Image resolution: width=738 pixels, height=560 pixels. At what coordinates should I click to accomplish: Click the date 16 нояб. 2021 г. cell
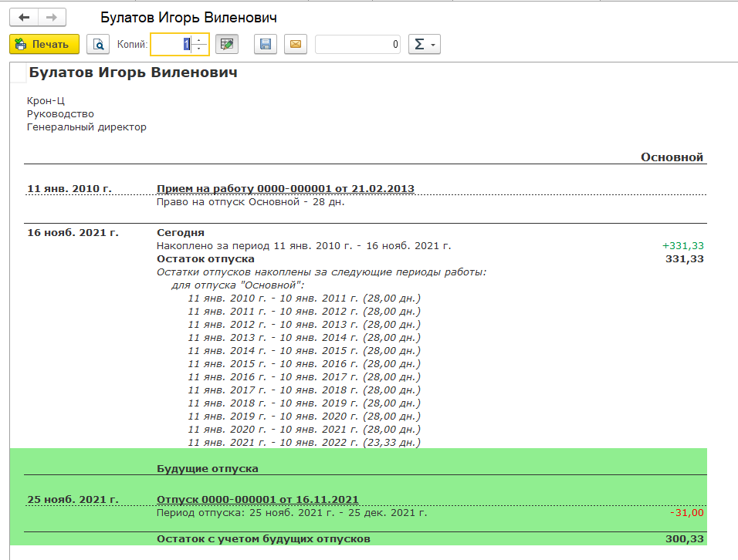coord(73,232)
